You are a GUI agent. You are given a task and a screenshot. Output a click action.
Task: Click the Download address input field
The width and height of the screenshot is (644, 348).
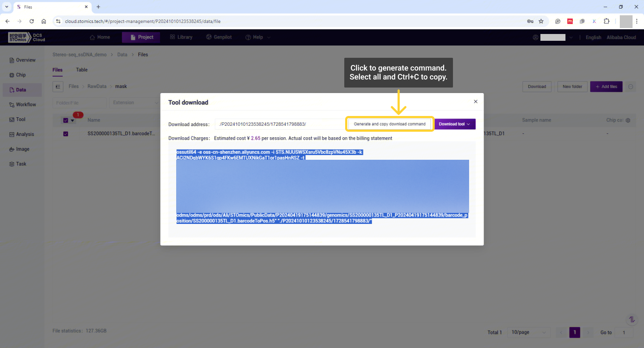click(279, 124)
